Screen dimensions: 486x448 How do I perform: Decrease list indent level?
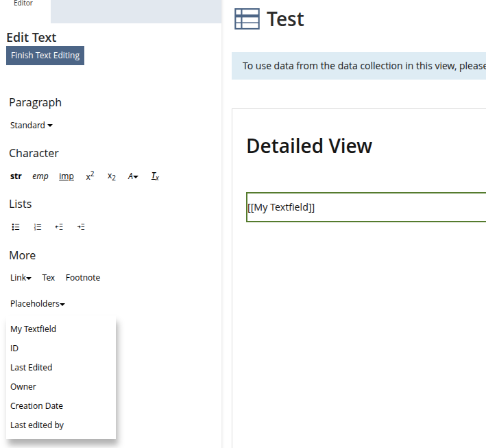[59, 227]
